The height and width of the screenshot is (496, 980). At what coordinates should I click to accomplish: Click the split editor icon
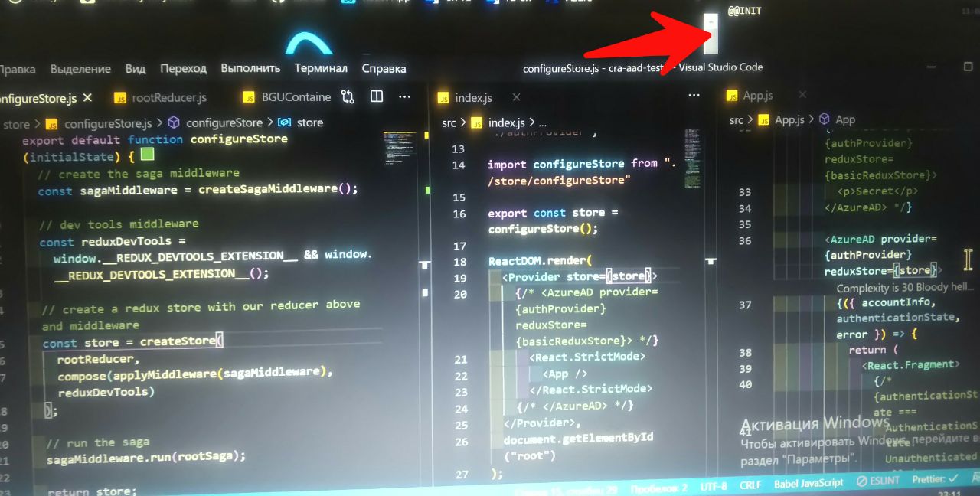[x=377, y=96]
